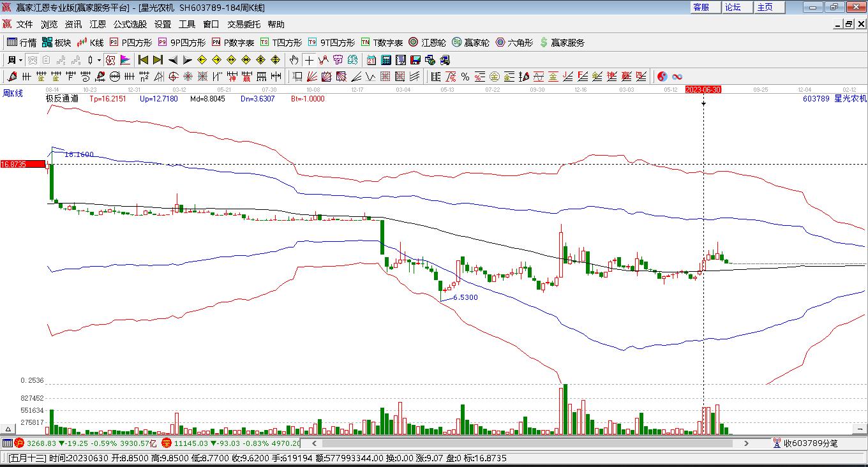Image resolution: width=868 pixels, height=467 pixels.
Task: Open the 9T四方形 tool
Action: click(331, 43)
